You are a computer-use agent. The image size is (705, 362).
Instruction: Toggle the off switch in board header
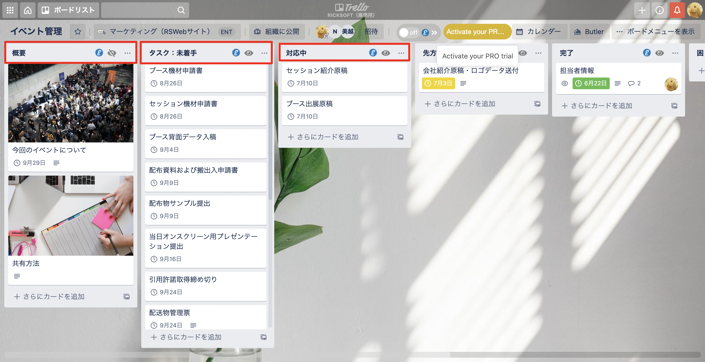pyautogui.click(x=409, y=32)
